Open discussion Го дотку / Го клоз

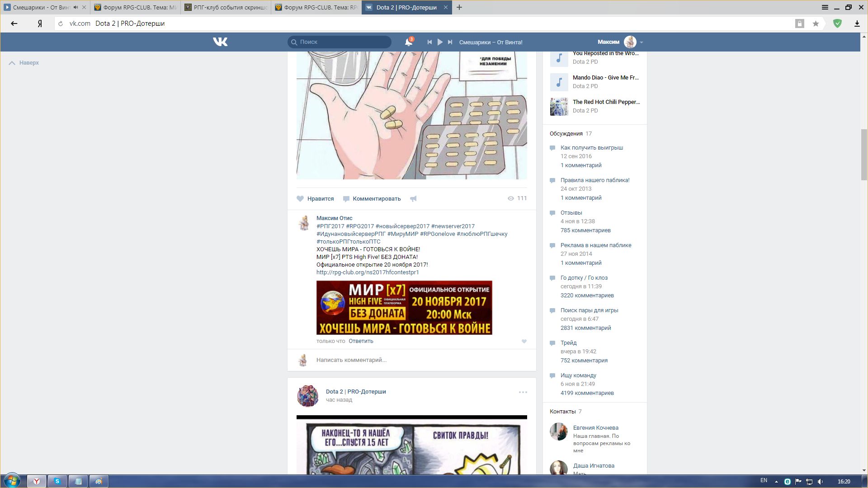584,278
